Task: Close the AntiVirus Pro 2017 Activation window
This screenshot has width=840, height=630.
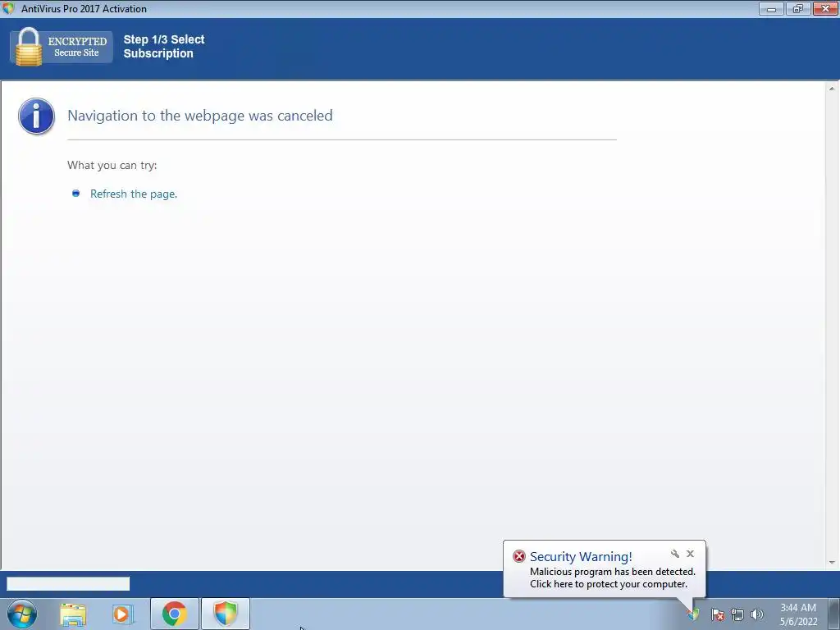Action: pos(825,8)
